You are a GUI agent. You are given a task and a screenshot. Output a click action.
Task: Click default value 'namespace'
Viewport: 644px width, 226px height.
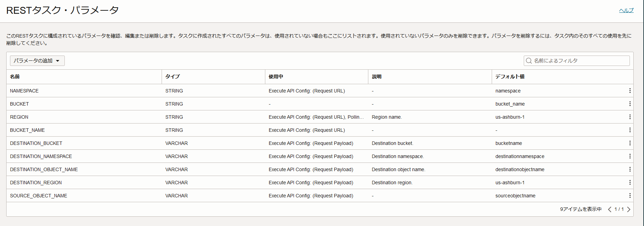point(508,91)
